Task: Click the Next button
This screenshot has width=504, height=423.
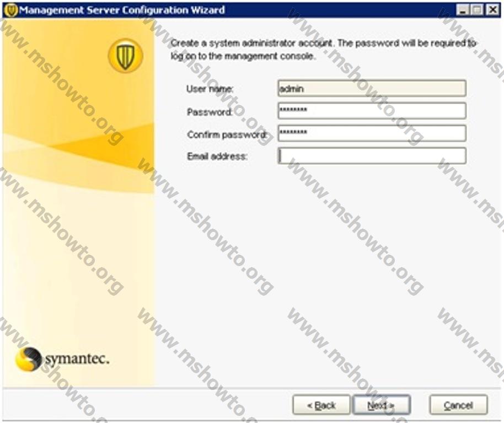Action: coord(381,405)
